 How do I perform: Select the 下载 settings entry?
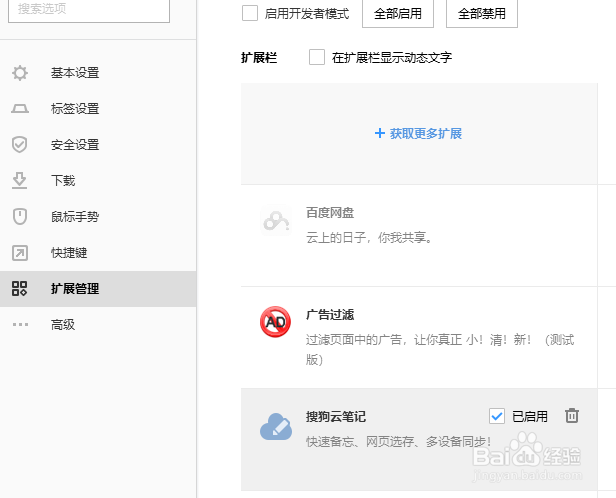coord(98,181)
